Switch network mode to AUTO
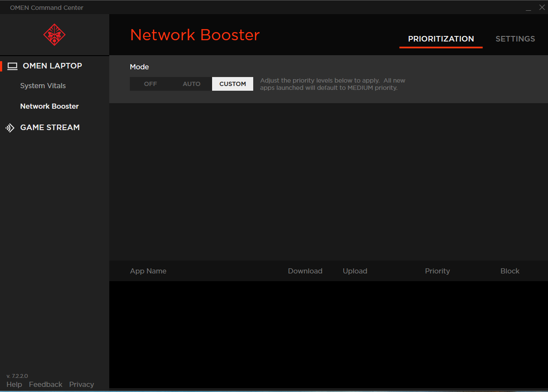Viewport: 548px width, 392px height. pos(192,84)
